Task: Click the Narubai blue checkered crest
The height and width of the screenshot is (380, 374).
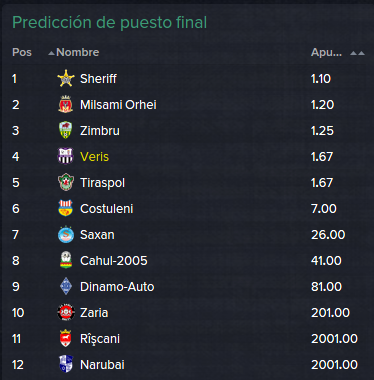Action: pyautogui.click(x=65, y=364)
